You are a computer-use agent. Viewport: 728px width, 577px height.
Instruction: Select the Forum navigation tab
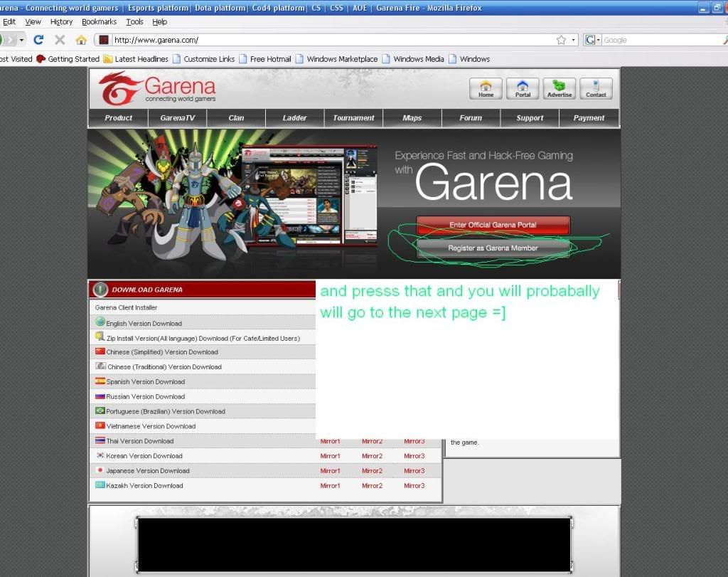tap(471, 118)
